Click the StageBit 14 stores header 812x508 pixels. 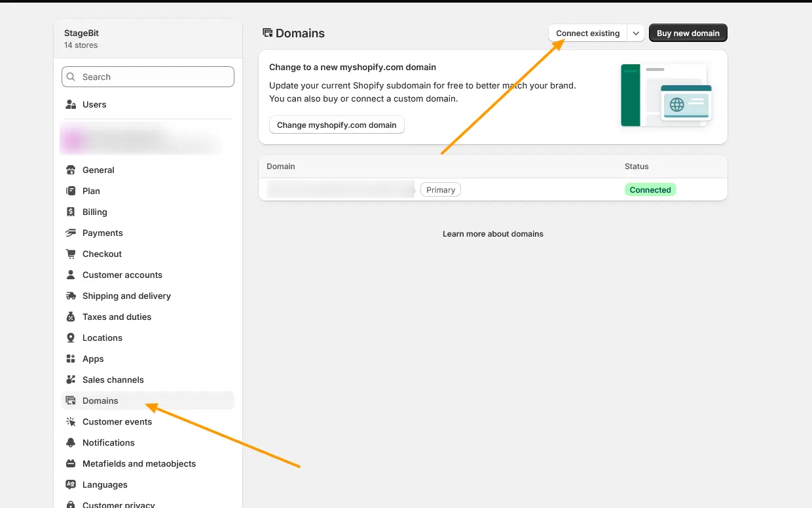click(148, 39)
